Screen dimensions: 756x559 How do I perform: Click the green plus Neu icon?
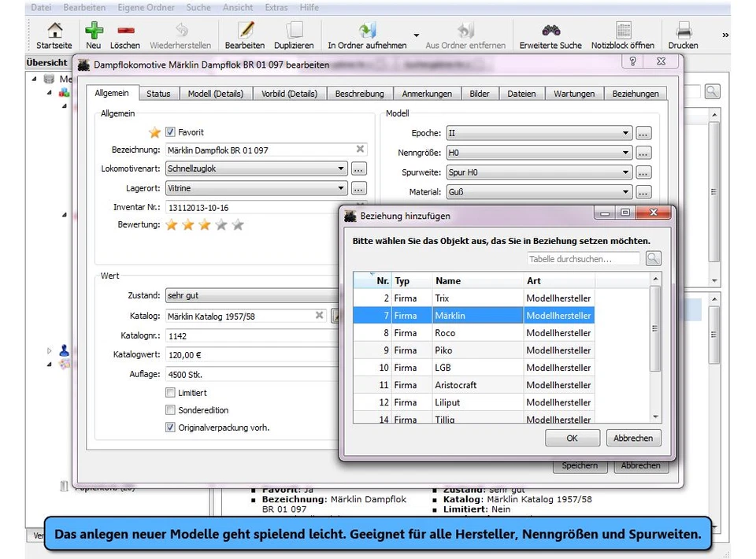click(x=94, y=31)
